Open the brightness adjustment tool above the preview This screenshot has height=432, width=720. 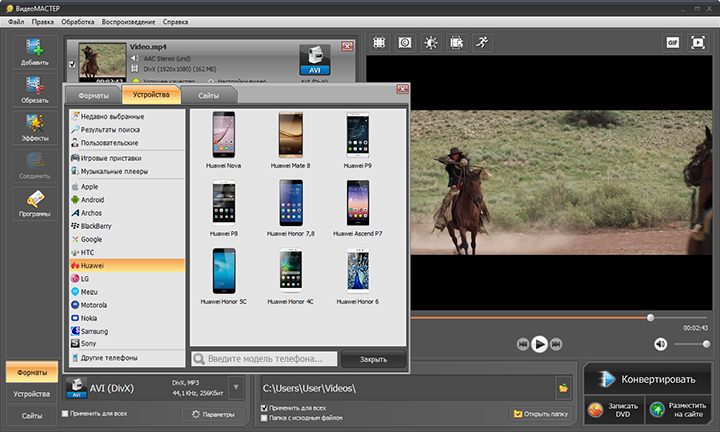coord(431,43)
